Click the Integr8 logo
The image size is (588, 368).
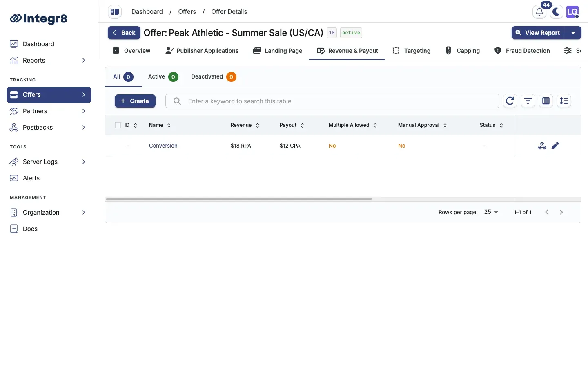click(x=38, y=18)
